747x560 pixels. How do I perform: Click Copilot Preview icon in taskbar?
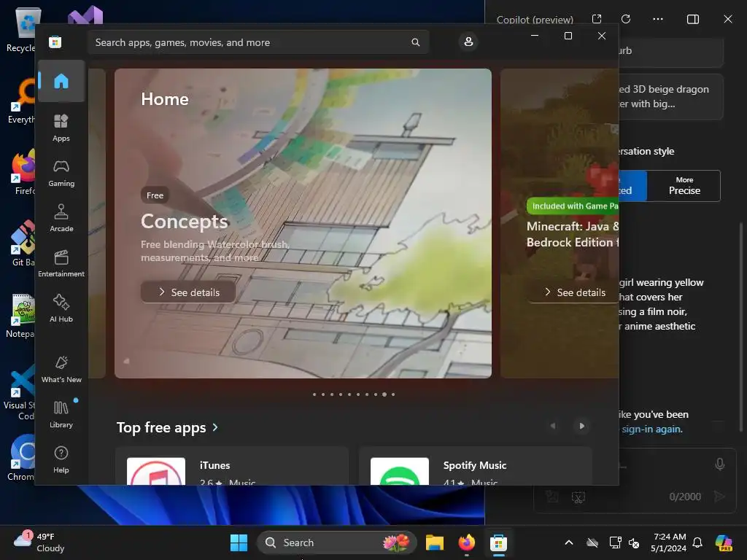[724, 542]
